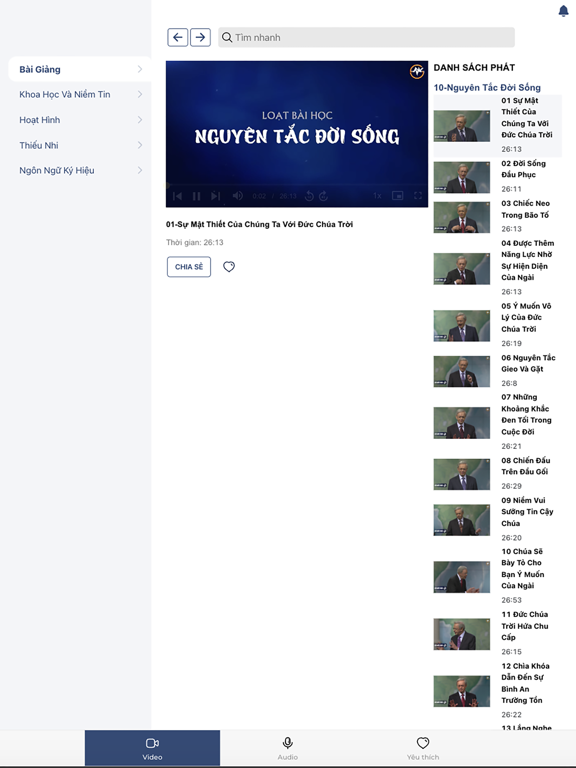Click the video progress bar

297,185
